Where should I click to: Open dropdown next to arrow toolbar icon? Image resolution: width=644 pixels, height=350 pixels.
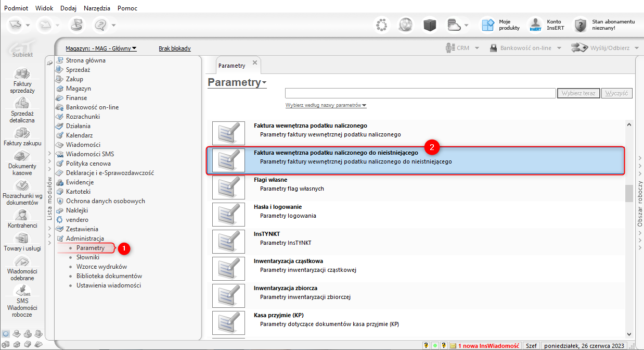(x=28, y=25)
